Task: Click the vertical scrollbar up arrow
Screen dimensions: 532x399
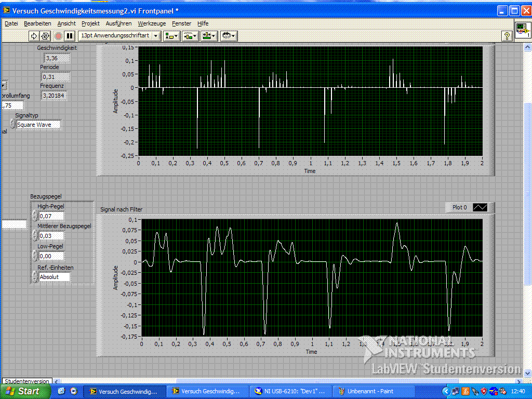Action: pos(528,47)
